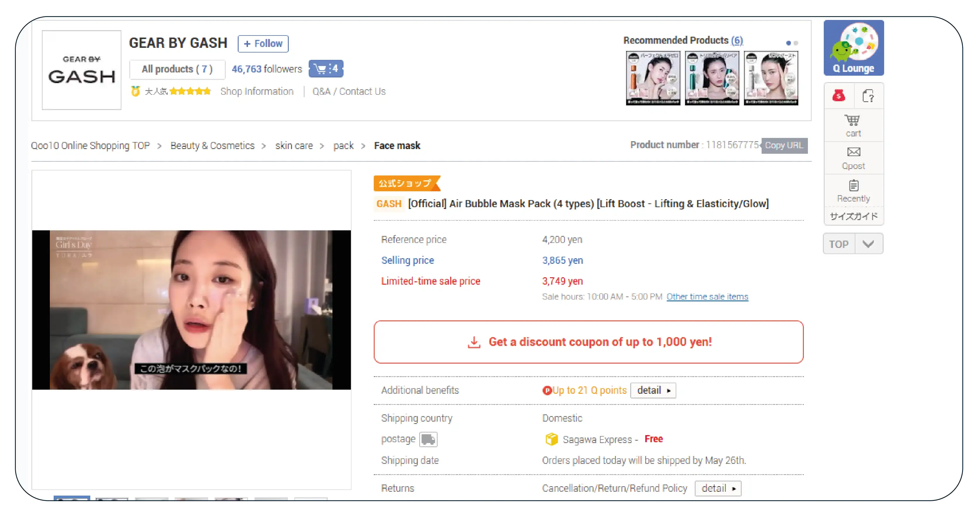Viewport: 980px width, 517px height.
Task: Open Q&A / Contact Us link
Action: tap(349, 91)
